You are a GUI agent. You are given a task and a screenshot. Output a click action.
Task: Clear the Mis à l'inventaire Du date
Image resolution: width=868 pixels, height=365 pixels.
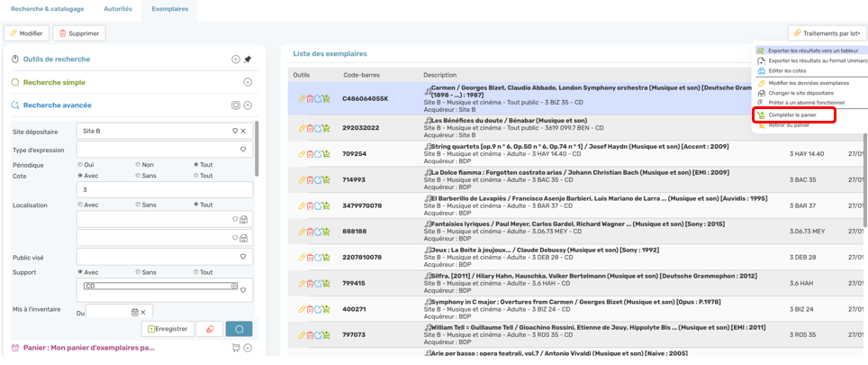[143, 313]
